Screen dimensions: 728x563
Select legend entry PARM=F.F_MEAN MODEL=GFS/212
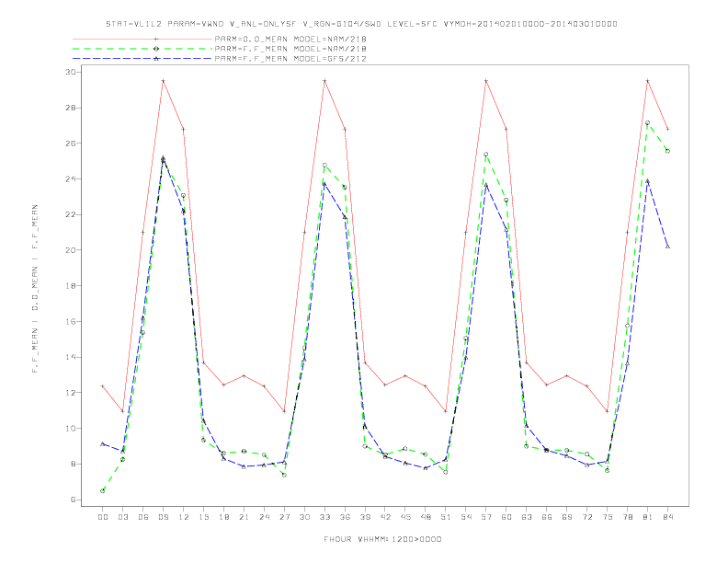pyautogui.click(x=290, y=59)
